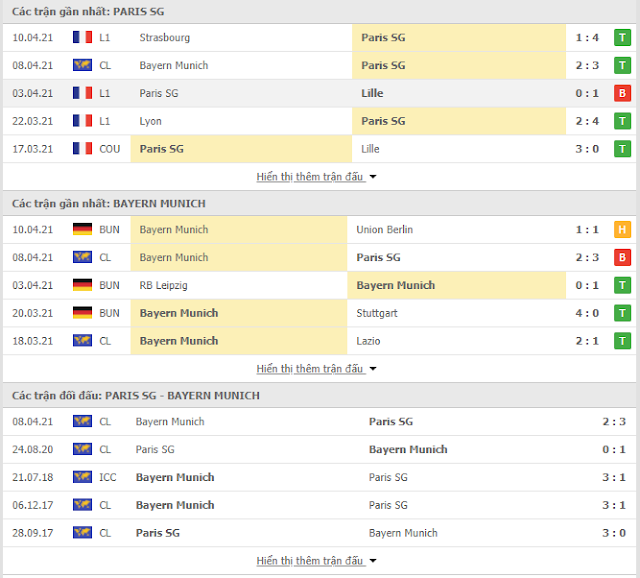Open the 1:4 score of Strasbourg match
Screen dimensions: 640x578
[x=587, y=38]
